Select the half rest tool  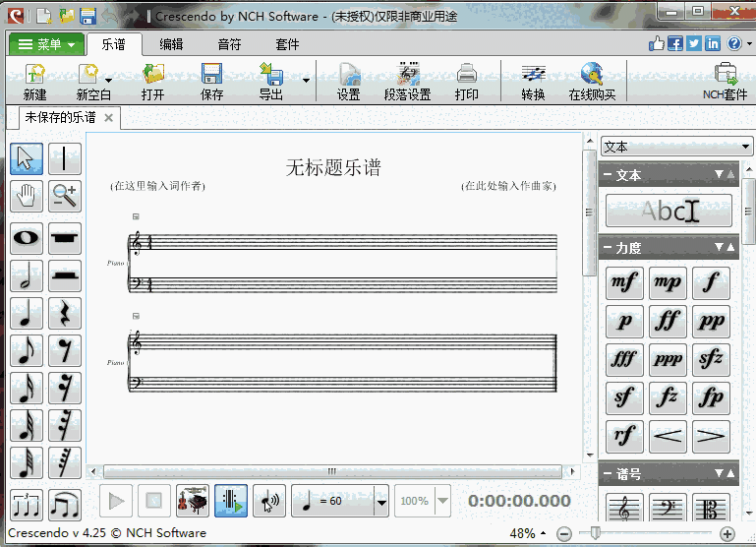pyautogui.click(x=65, y=275)
